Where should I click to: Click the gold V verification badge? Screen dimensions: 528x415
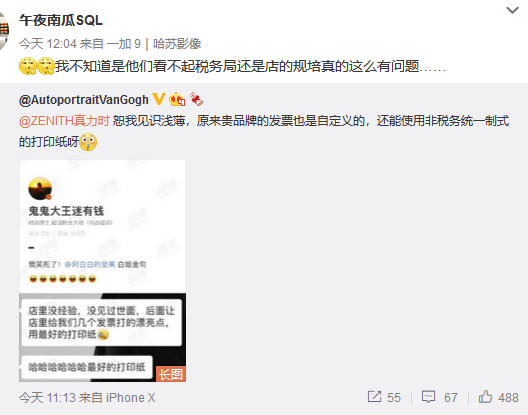tap(159, 99)
